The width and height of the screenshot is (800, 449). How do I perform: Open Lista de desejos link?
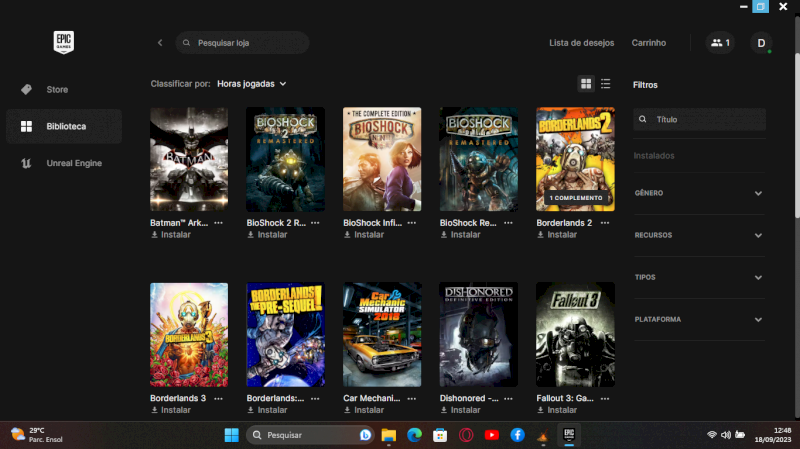[581, 43]
